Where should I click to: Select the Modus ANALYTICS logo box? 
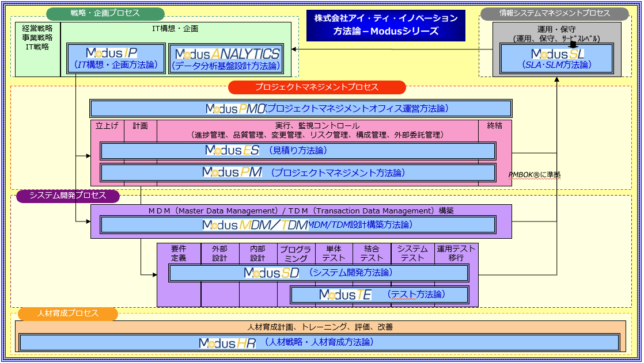(x=226, y=59)
